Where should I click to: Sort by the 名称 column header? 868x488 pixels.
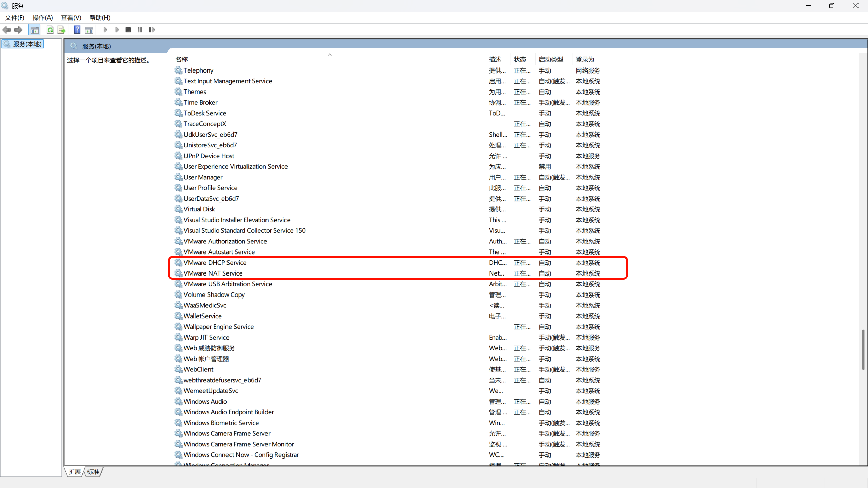(x=182, y=59)
